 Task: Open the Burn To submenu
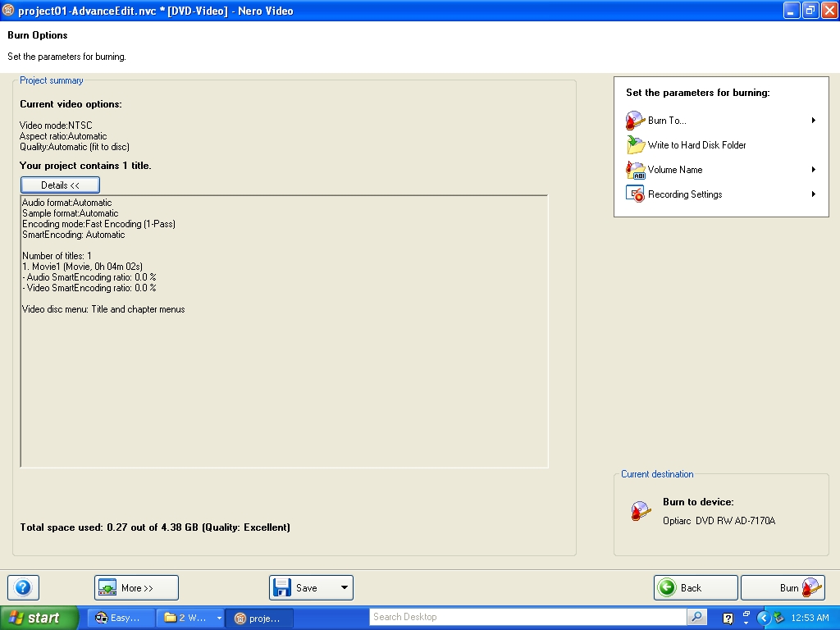click(x=721, y=121)
